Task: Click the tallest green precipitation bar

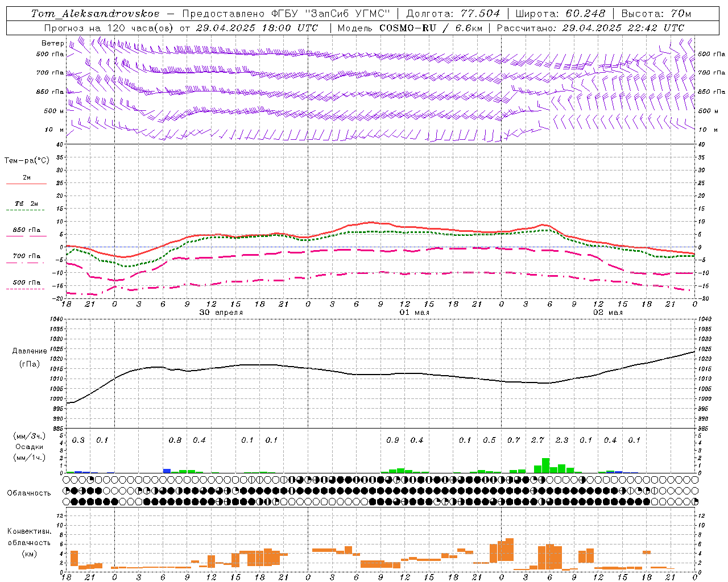Action: coord(545,465)
